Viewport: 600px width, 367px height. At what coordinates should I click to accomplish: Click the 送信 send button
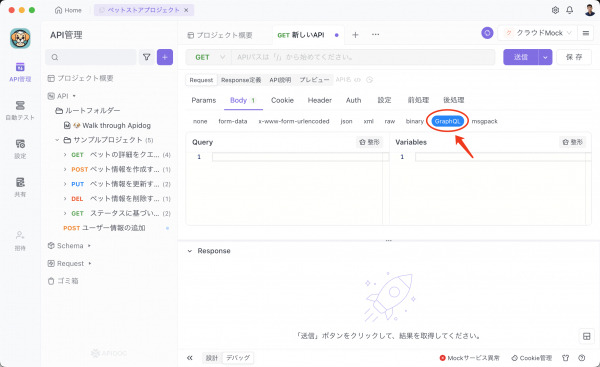(521, 57)
